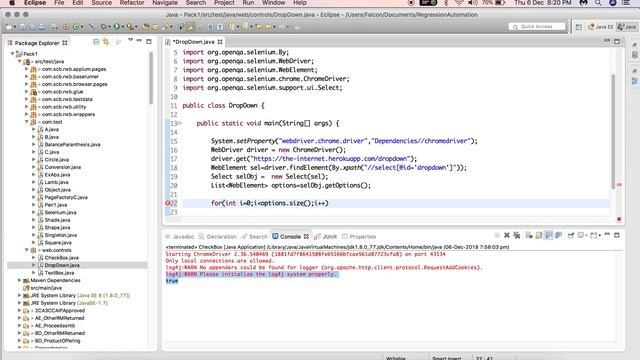This screenshot has height=360, width=640.
Task: Click the Clear Console icon
Action: (x=529, y=235)
